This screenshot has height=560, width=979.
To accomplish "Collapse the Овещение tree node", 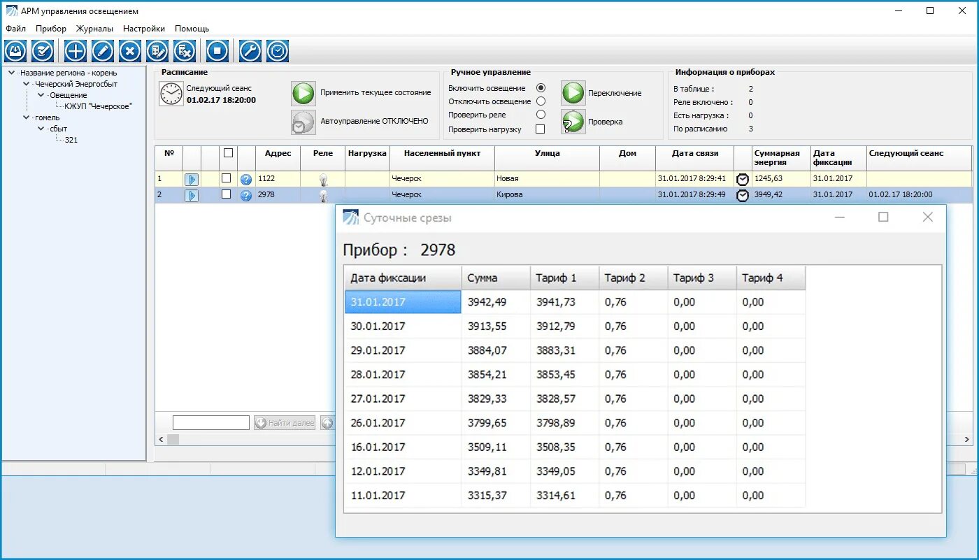I will coord(41,95).
